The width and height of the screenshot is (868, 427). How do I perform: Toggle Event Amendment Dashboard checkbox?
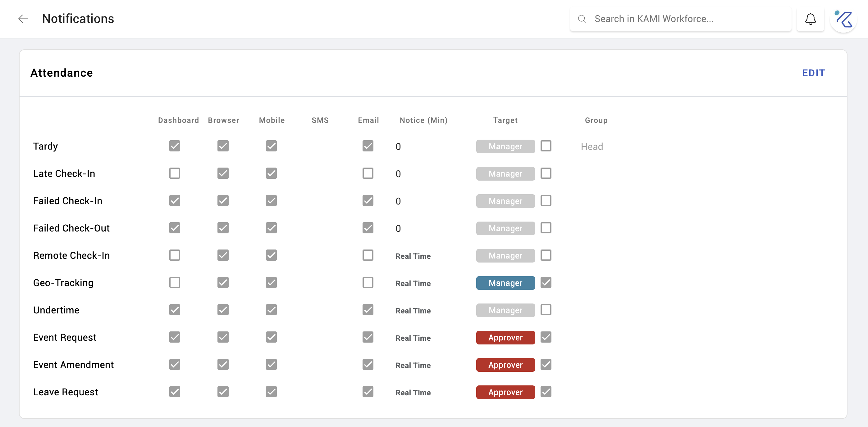175,364
